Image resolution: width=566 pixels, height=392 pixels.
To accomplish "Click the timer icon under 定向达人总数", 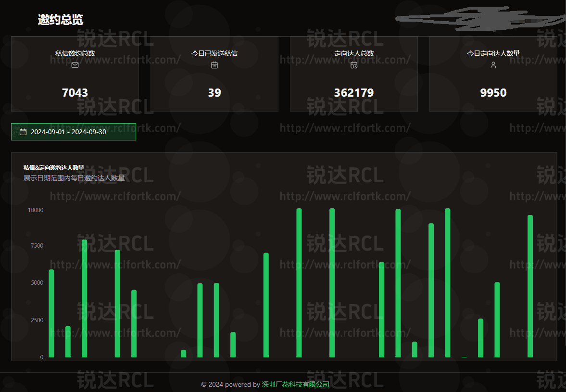I will point(354,65).
